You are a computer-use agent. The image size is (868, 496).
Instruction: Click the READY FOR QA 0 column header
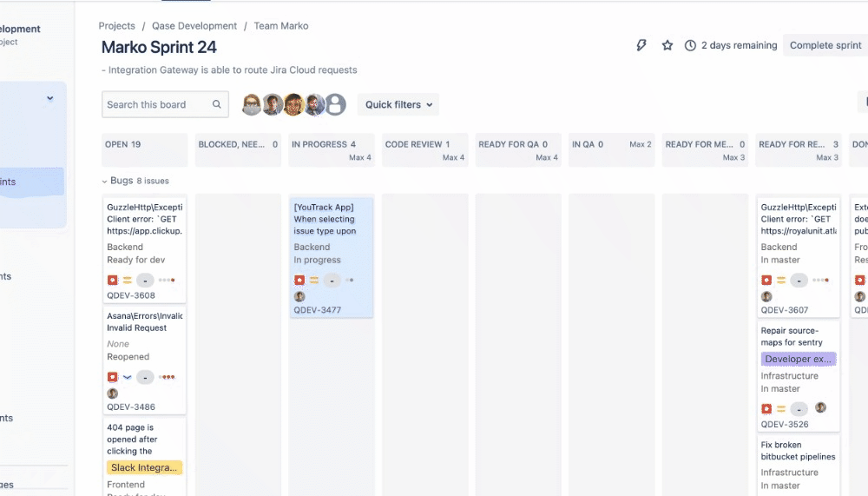click(x=518, y=149)
